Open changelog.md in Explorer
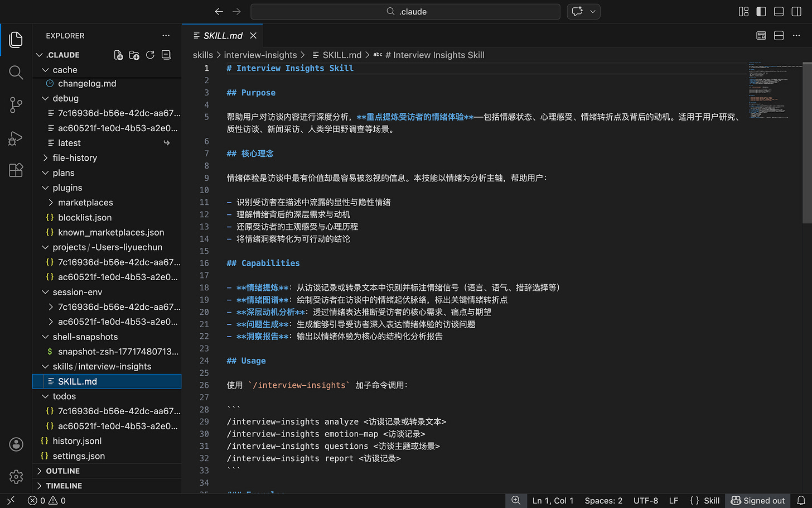The width and height of the screenshot is (812, 508). 87,83
